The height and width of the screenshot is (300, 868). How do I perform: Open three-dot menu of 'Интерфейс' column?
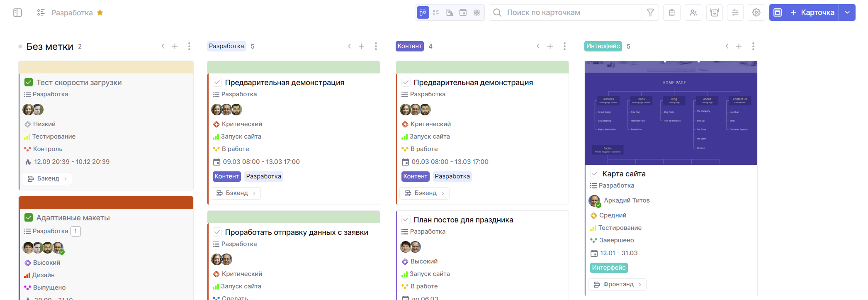(753, 46)
